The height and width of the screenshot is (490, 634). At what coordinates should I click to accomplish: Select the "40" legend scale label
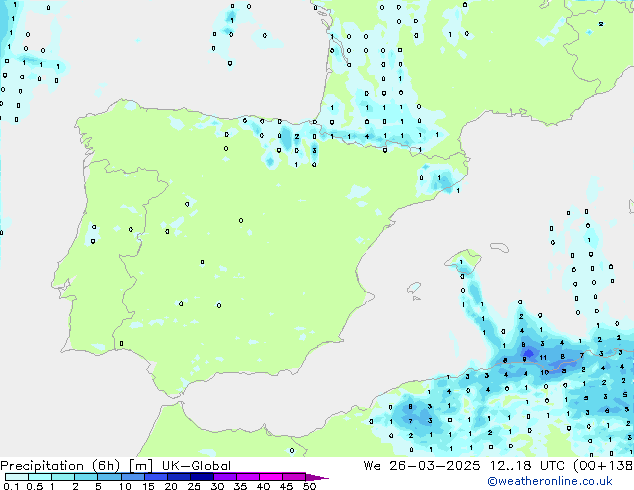point(263,486)
